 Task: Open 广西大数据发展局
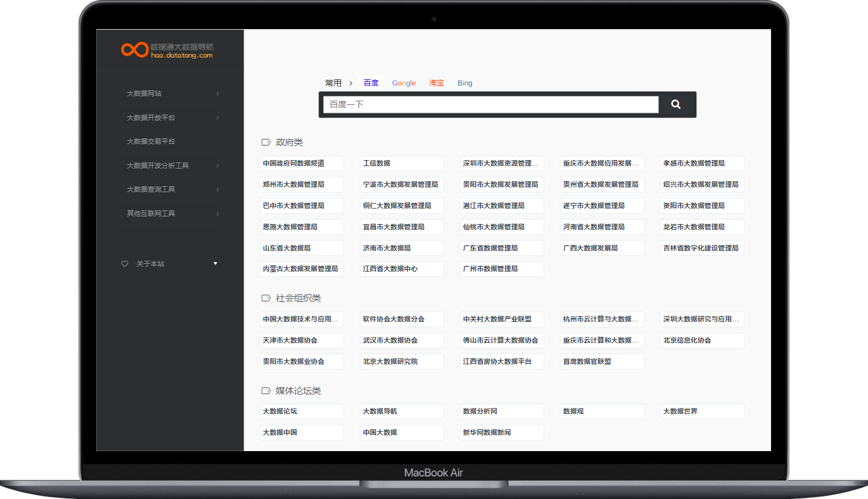(602, 248)
